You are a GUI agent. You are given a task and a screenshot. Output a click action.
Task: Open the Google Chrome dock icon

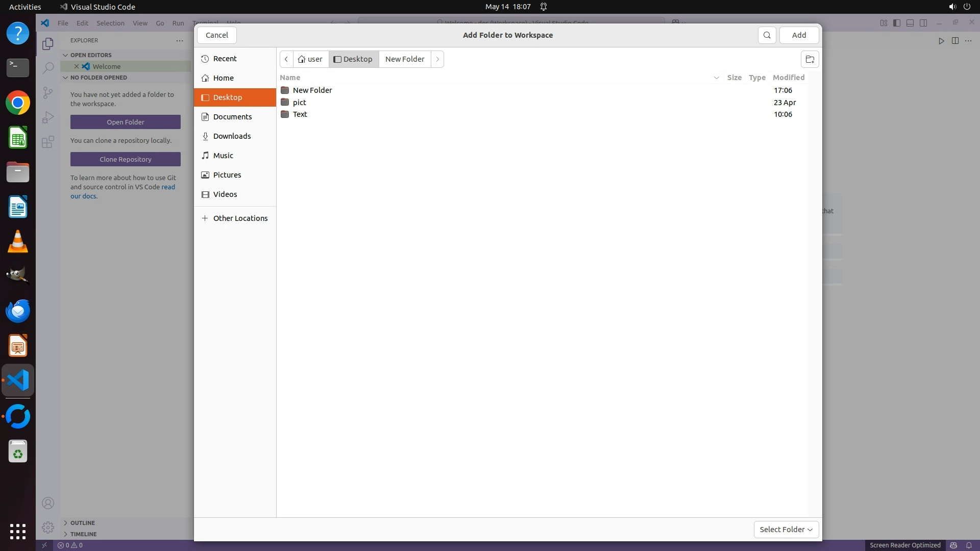click(18, 103)
